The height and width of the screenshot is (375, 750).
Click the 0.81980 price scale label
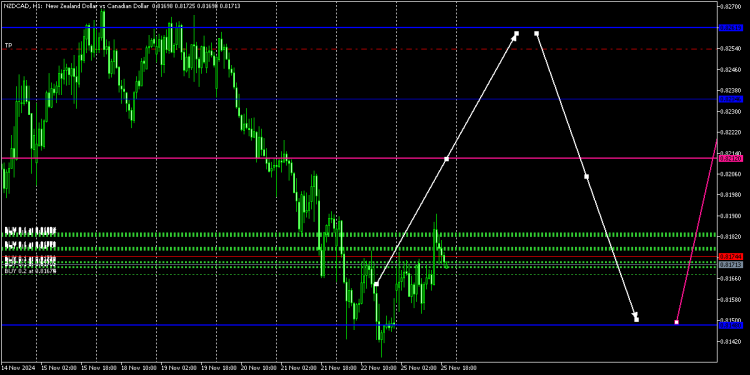click(731, 195)
